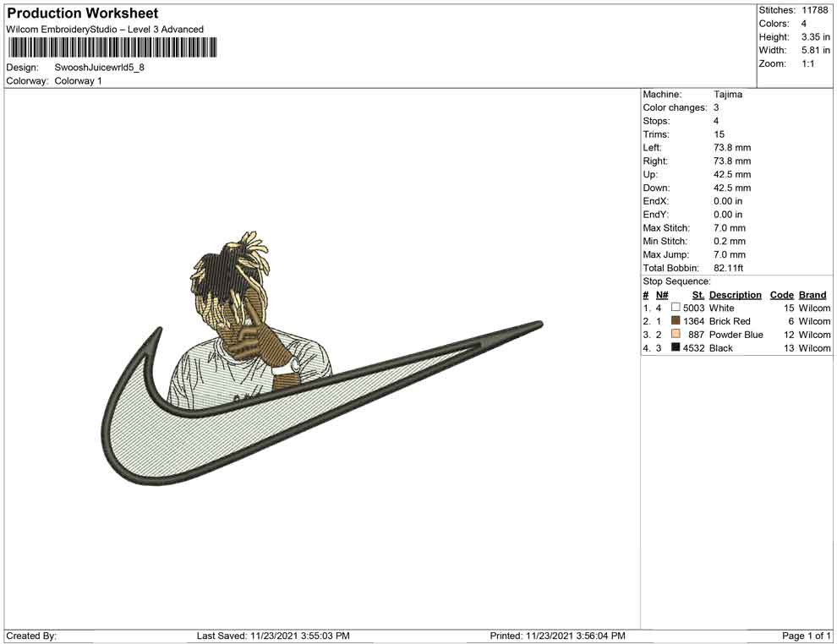
Task: Click the Trims value '15'
Action: [x=719, y=134]
